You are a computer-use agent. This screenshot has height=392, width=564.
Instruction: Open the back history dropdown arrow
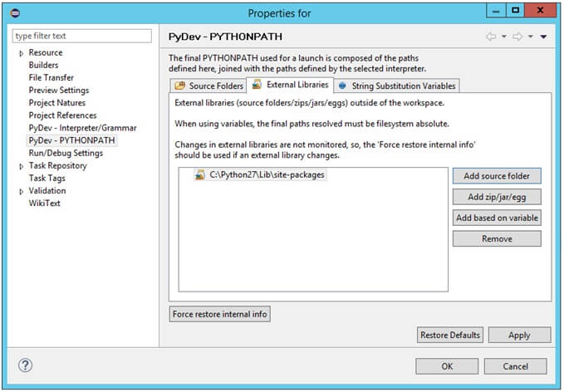pos(504,37)
